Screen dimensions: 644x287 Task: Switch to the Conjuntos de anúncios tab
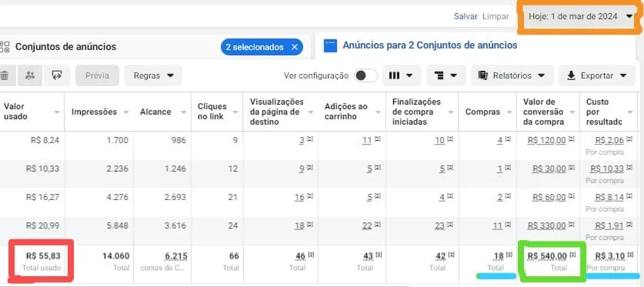pyautogui.click(x=65, y=47)
